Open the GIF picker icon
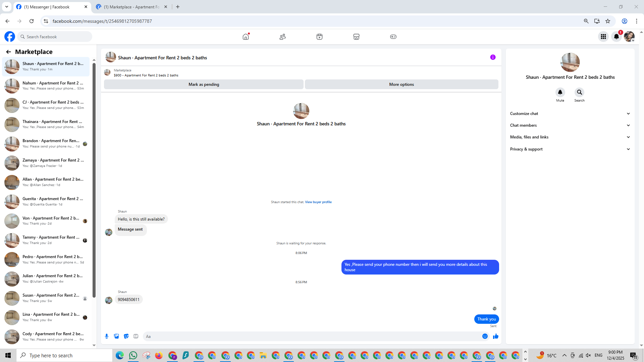This screenshot has width=644, height=362. 136,336
